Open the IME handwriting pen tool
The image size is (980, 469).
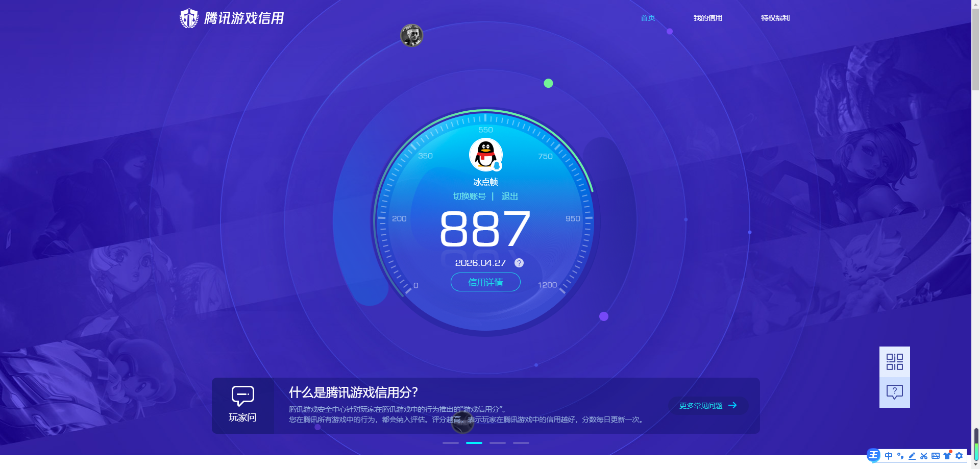pos(912,456)
